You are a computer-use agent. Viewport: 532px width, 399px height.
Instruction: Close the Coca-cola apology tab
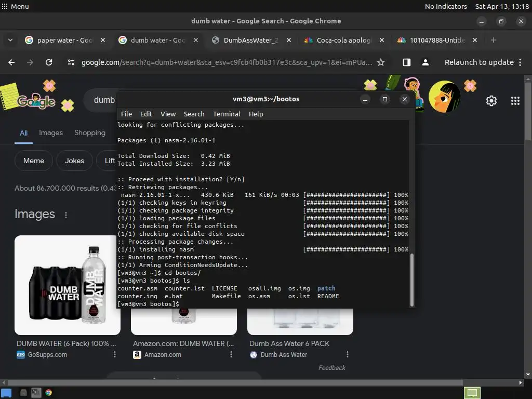click(x=382, y=40)
